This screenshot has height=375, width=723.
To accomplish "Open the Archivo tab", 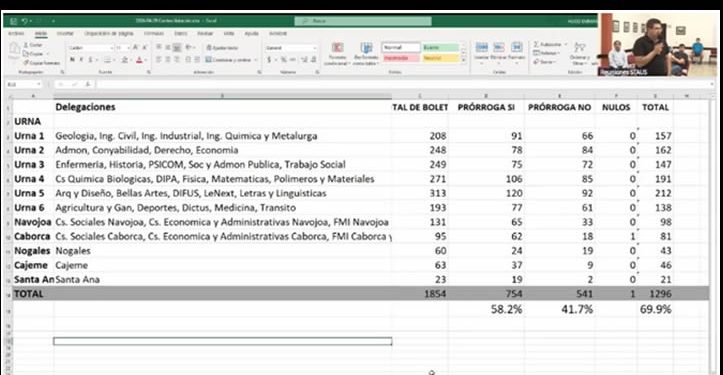I will click(x=16, y=34).
